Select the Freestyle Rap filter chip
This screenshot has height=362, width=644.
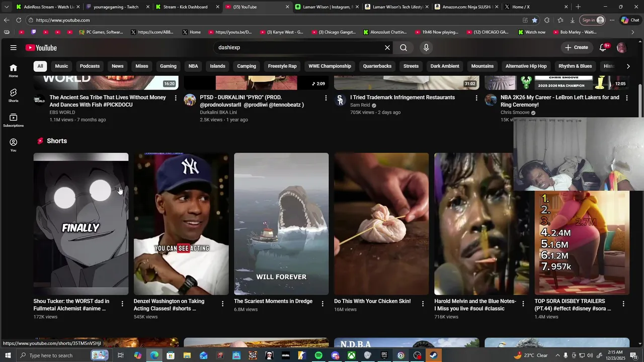[x=282, y=66]
